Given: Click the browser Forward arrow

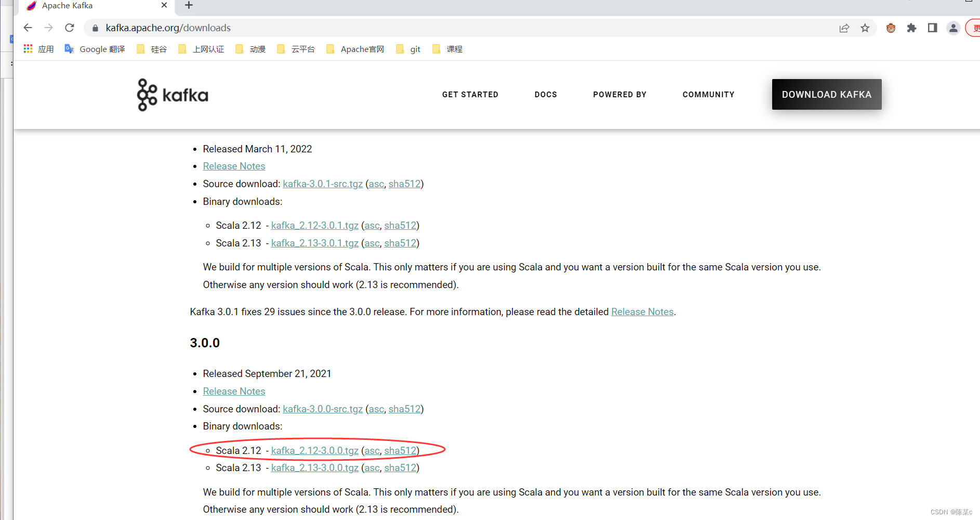Looking at the screenshot, I should (x=49, y=28).
